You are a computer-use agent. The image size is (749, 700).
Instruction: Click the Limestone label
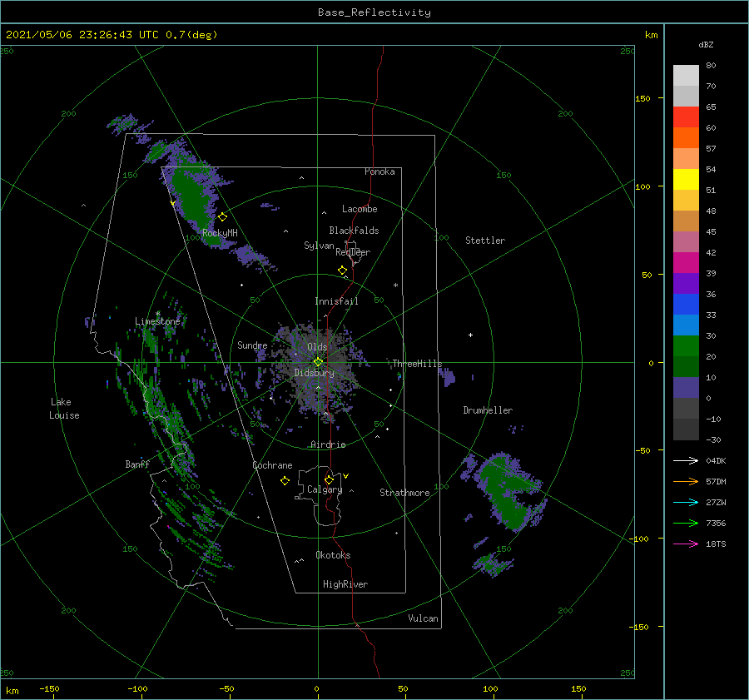[157, 321]
